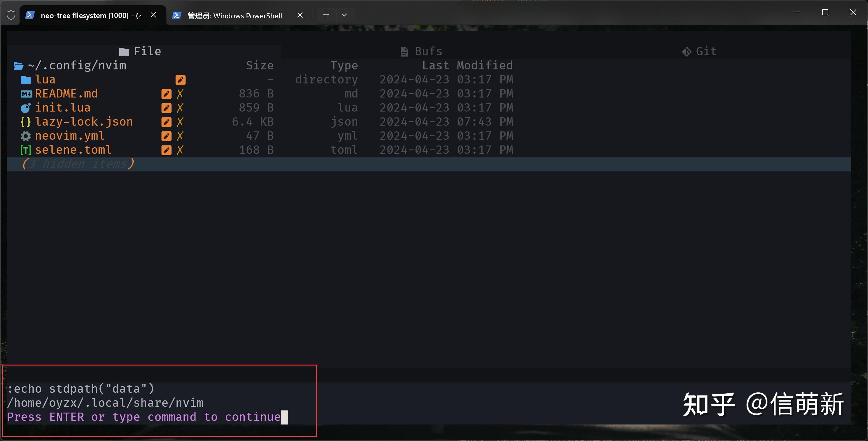Open the terminal tab dropdown chevron
This screenshot has width=868, height=441.
(x=344, y=15)
